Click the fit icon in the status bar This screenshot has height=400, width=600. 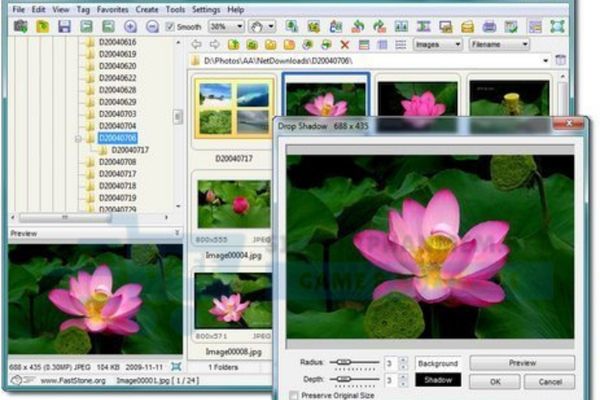click(176, 367)
